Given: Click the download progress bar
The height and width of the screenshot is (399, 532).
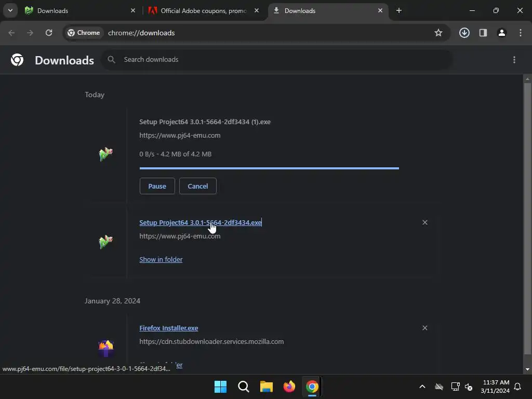Looking at the screenshot, I should [x=269, y=168].
